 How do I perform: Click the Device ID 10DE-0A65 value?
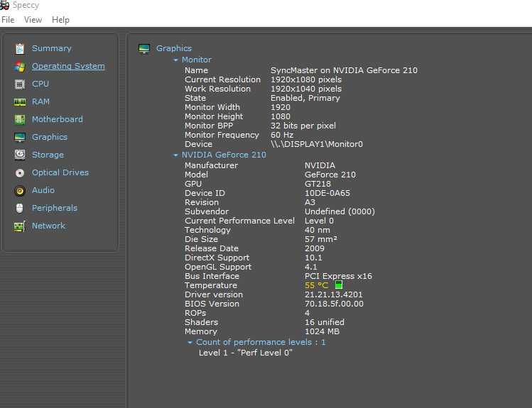[327, 193]
